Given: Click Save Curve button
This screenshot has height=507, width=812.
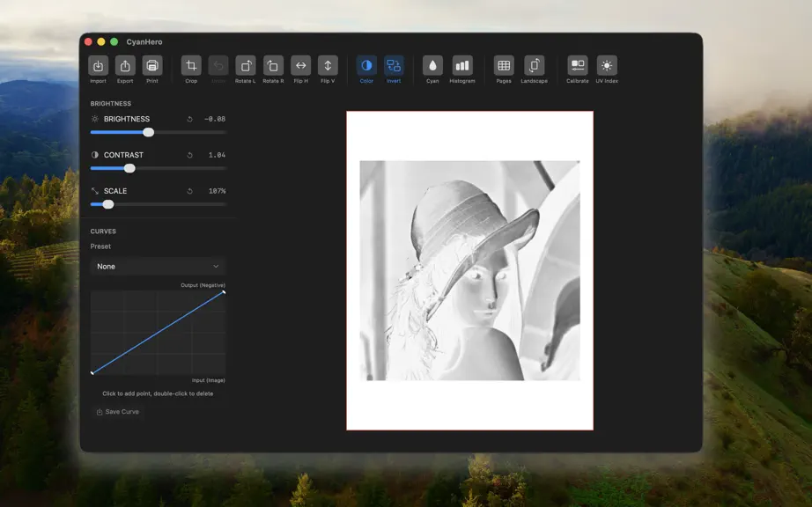Looking at the screenshot, I should coord(117,412).
